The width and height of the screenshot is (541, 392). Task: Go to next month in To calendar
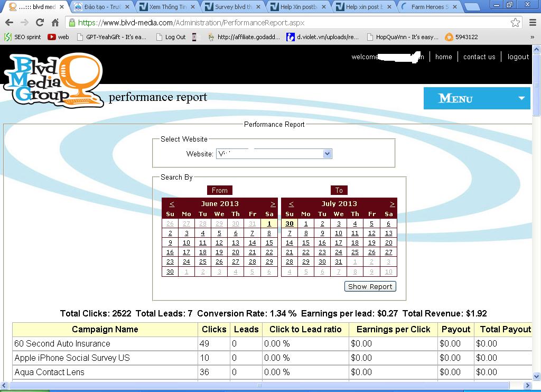392,203
